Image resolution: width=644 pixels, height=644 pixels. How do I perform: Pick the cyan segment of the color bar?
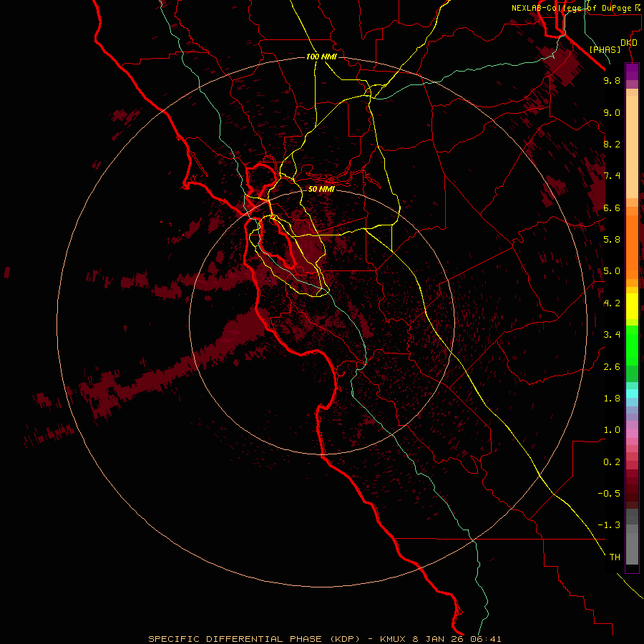click(x=632, y=394)
